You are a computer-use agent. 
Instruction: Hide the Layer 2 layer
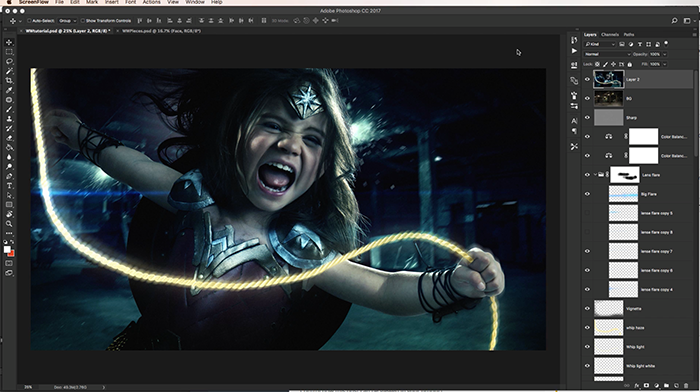click(588, 79)
